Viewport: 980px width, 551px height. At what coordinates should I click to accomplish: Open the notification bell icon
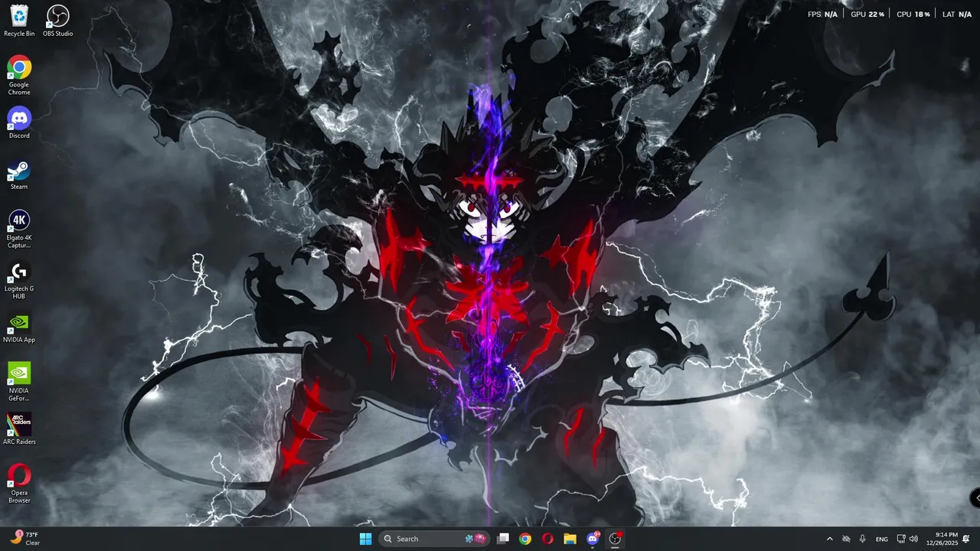[x=966, y=539]
